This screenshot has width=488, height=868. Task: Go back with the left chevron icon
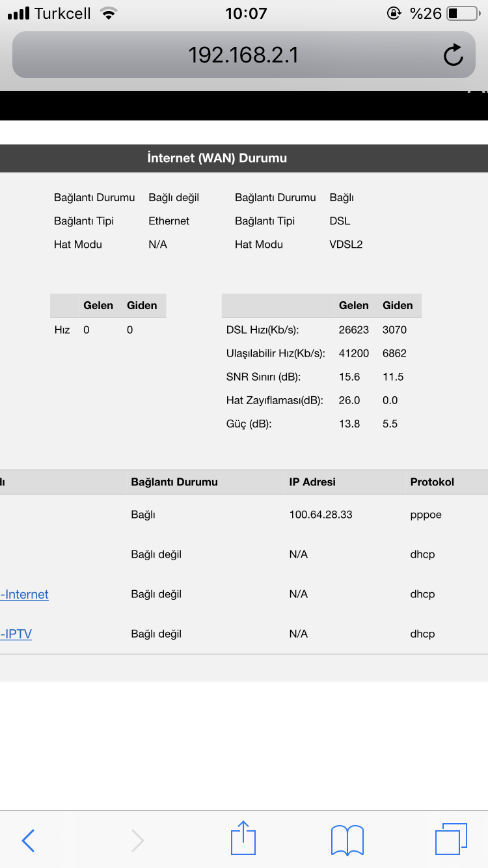(x=28, y=841)
